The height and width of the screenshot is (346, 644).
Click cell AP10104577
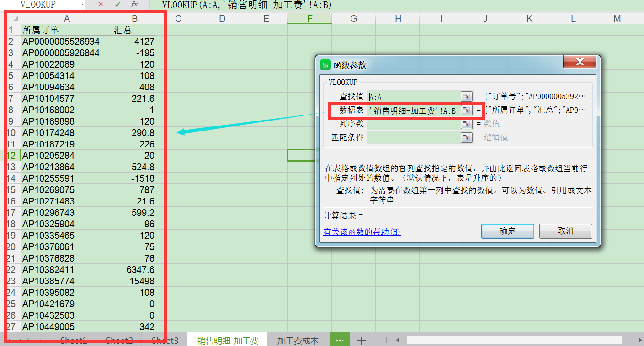67,99
